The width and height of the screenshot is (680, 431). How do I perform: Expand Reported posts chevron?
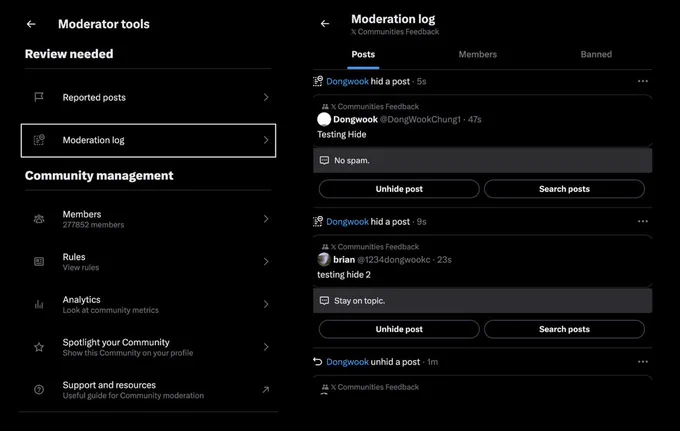tap(266, 98)
